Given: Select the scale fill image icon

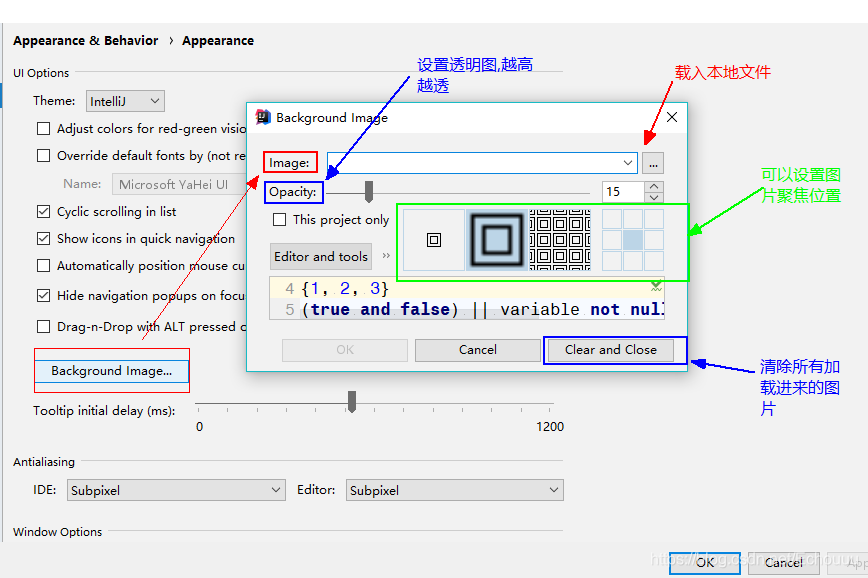Looking at the screenshot, I should coord(497,240).
